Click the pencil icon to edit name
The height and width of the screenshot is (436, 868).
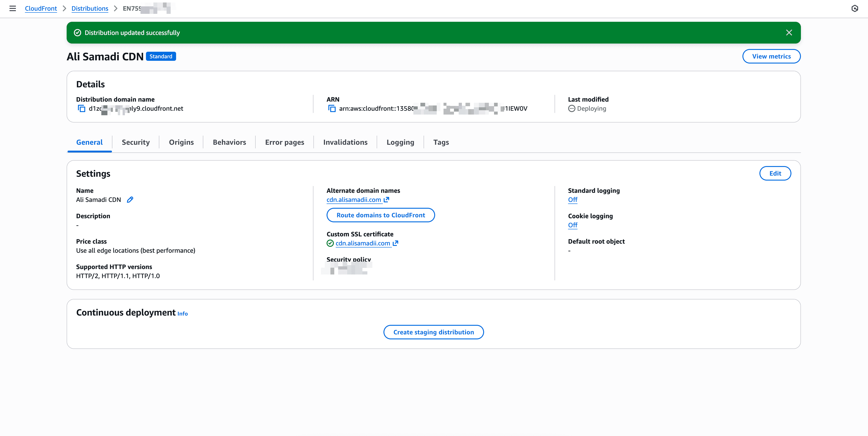(130, 200)
